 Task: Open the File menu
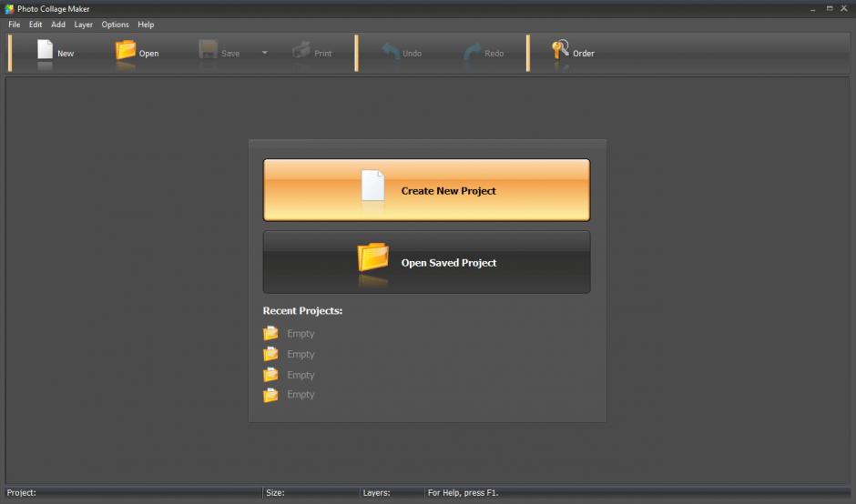click(x=15, y=25)
